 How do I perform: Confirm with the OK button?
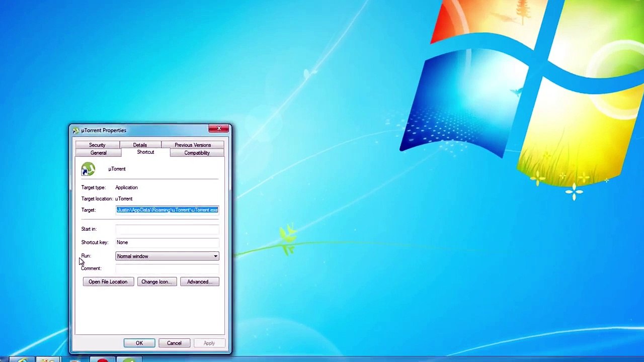coord(139,343)
